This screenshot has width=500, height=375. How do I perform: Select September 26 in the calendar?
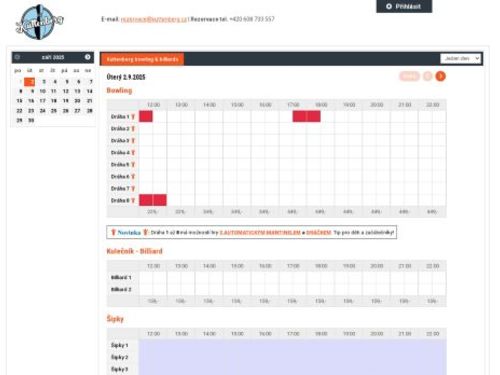[66, 111]
